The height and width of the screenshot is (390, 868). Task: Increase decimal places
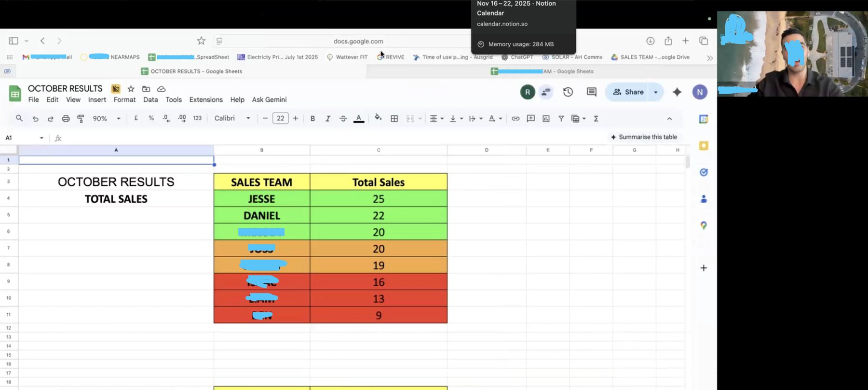point(182,118)
